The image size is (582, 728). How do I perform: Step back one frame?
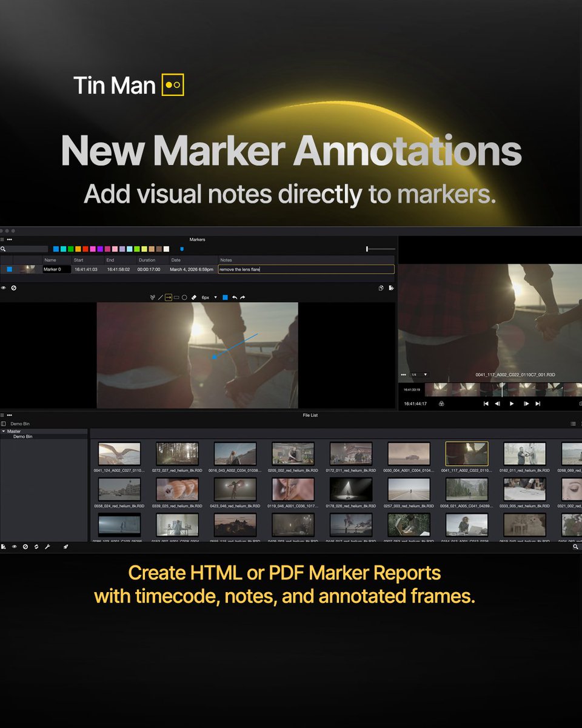498,403
